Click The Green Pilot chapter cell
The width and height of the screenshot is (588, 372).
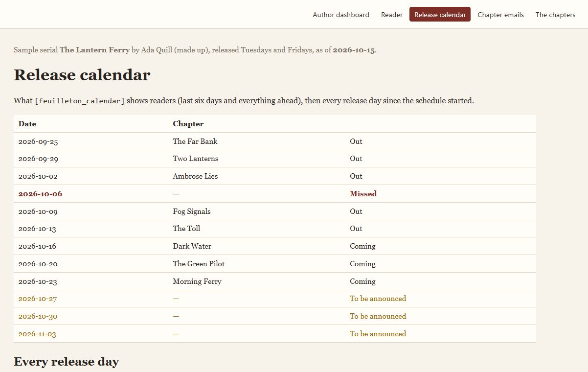199,264
